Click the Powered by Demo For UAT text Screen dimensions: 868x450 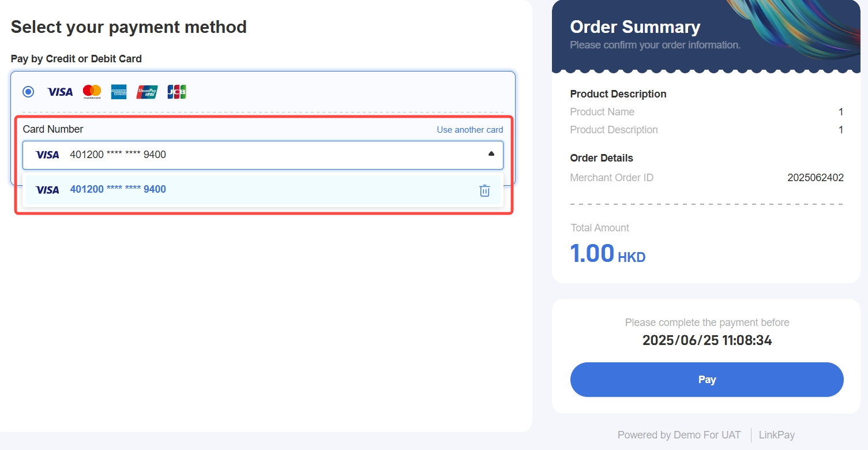tap(679, 435)
